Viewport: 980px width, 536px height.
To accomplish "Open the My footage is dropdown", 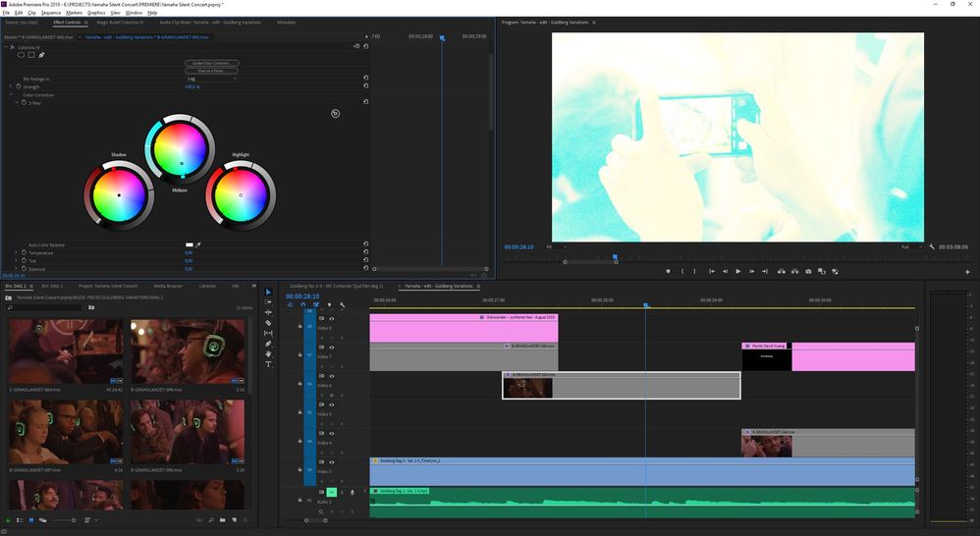I will click(212, 79).
